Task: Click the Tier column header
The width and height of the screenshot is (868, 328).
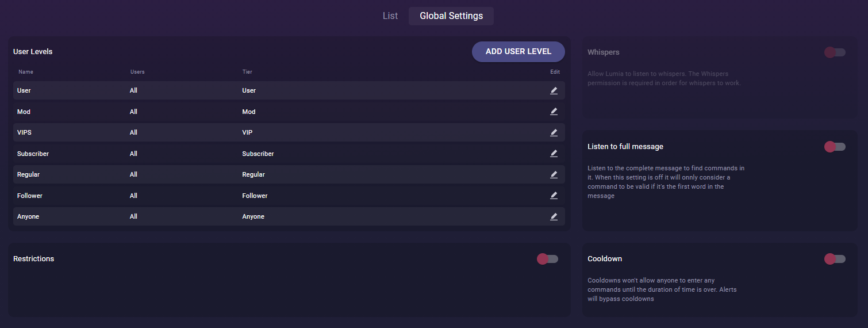Action: tap(247, 72)
